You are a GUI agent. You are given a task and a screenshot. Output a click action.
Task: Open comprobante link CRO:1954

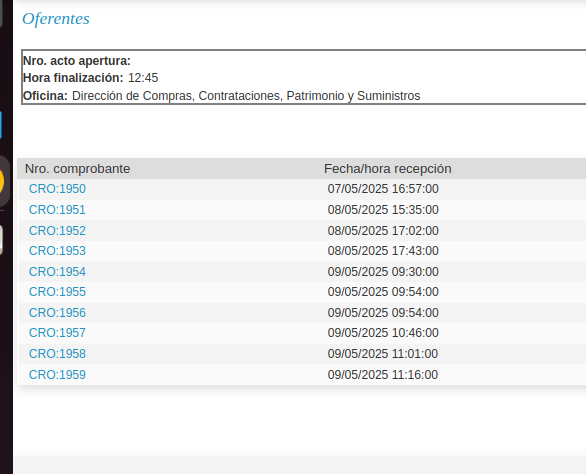point(57,272)
